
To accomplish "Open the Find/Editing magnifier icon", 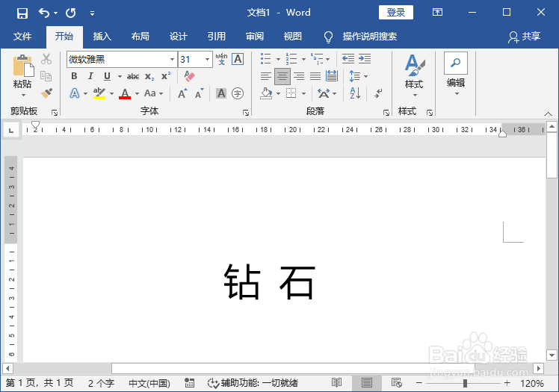I will (x=456, y=63).
